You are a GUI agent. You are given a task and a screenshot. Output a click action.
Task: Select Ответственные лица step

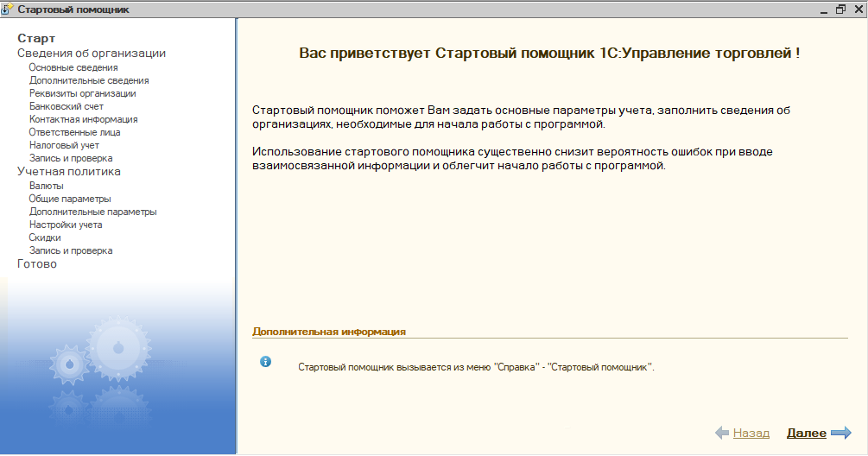click(74, 132)
